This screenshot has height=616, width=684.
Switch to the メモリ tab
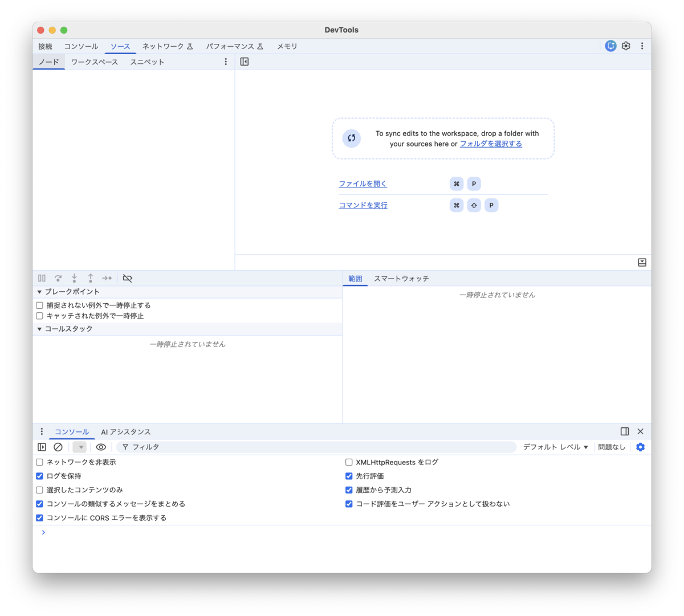tap(287, 46)
